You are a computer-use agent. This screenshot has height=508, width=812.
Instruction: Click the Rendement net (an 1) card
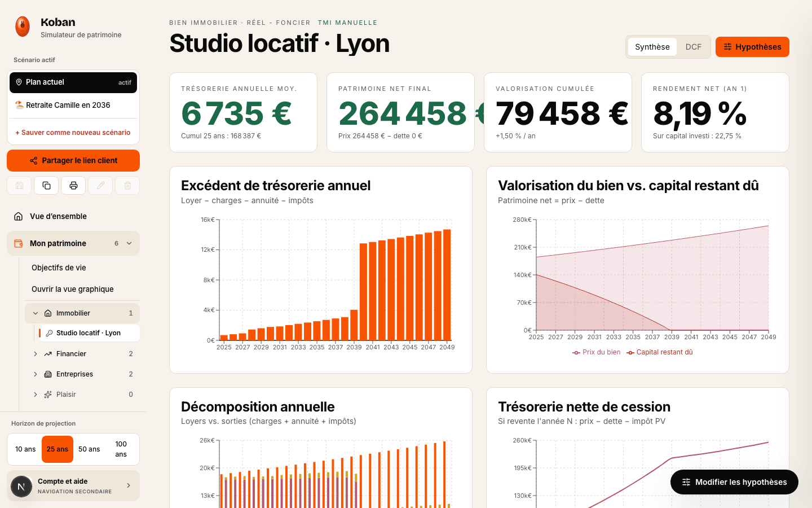(x=715, y=112)
